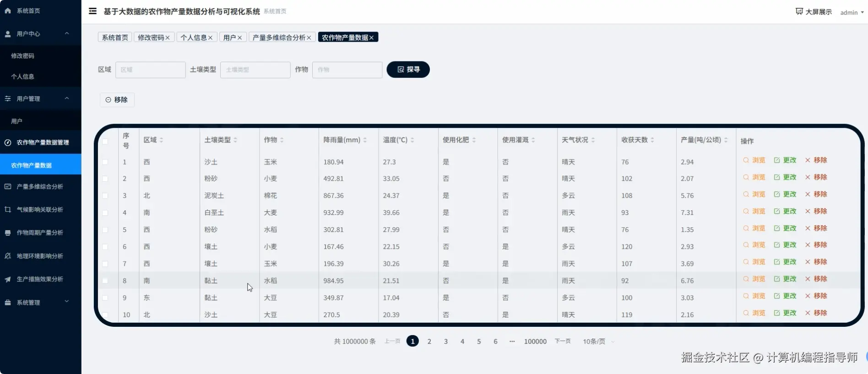Sort by the 使用灌溉 column
The height and width of the screenshot is (374, 868).
[533, 140]
